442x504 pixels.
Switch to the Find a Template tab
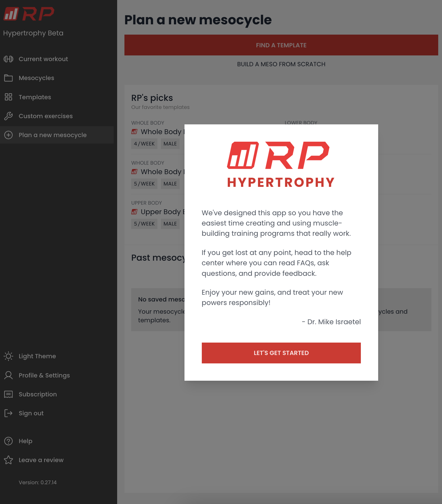point(281,45)
